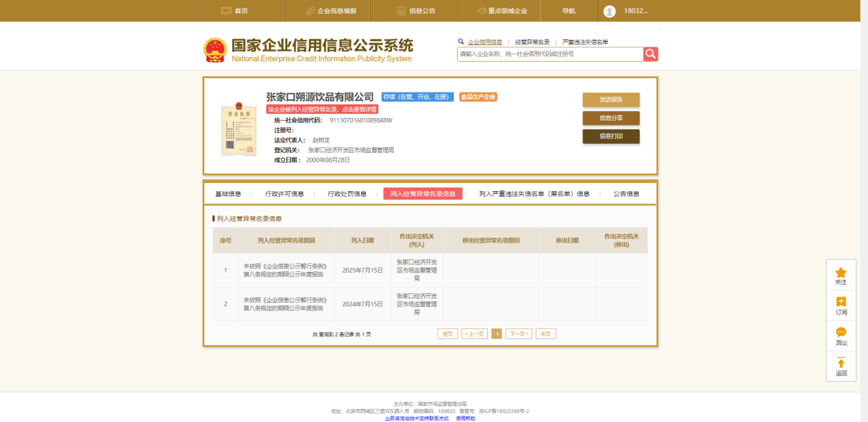Switch to the 行政许可信息 tab
Image resolution: width=868 pixels, height=422 pixels.
284,194
